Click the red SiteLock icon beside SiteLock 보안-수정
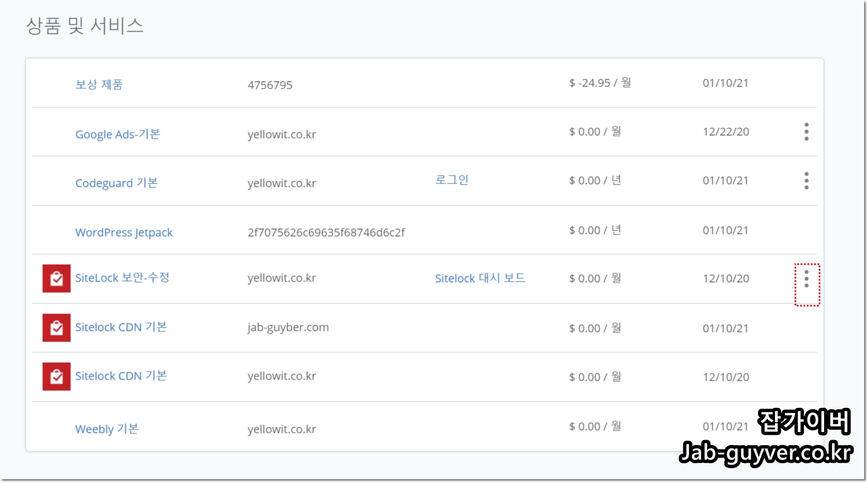Viewport: 868px width, 483px height. pos(56,278)
